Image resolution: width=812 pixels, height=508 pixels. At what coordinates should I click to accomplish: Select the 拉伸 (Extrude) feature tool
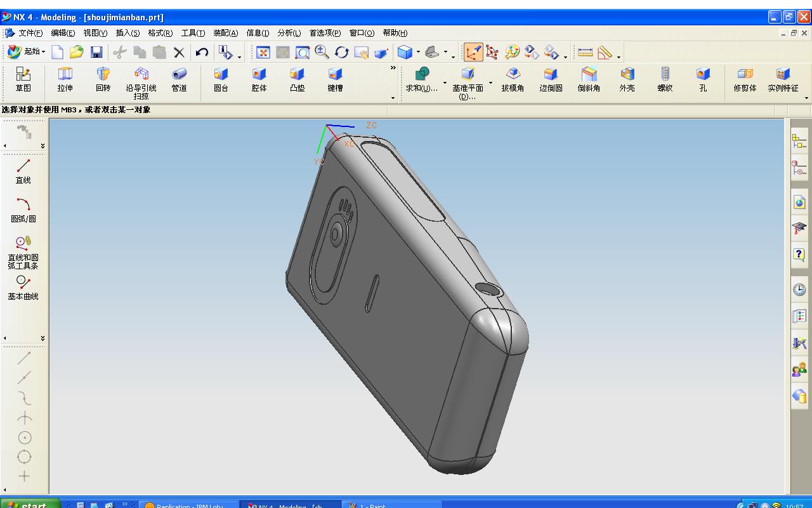click(x=65, y=81)
